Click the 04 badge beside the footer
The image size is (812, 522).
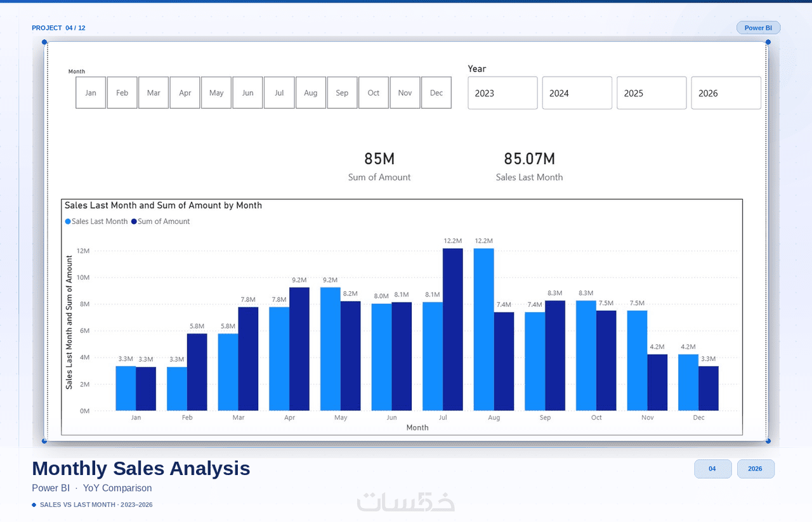[713, 469]
